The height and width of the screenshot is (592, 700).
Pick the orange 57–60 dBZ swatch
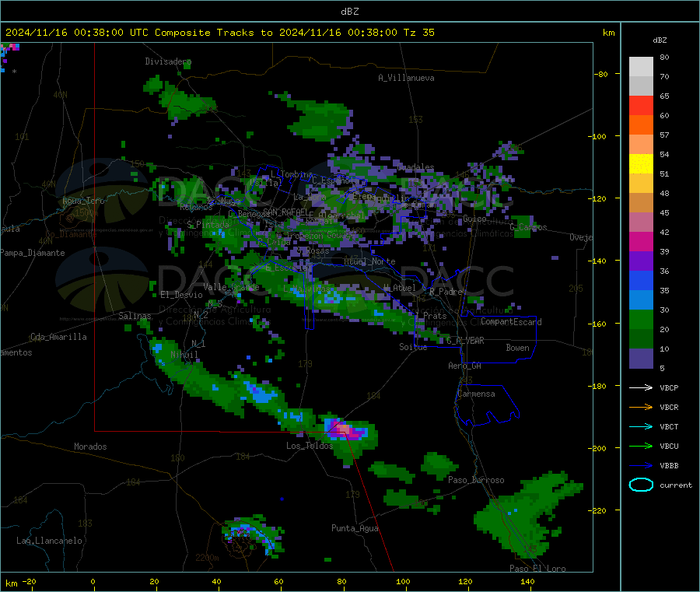[641, 125]
